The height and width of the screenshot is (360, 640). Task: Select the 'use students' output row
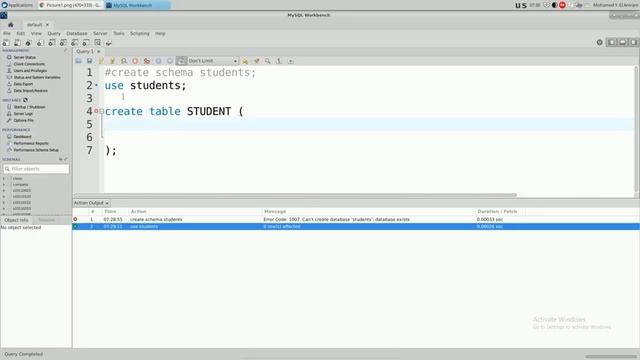coord(355,227)
